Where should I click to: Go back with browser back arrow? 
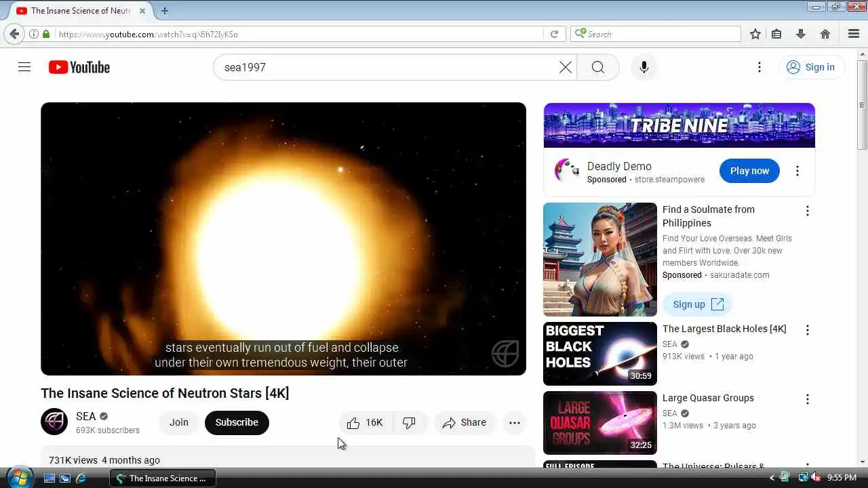point(14,34)
